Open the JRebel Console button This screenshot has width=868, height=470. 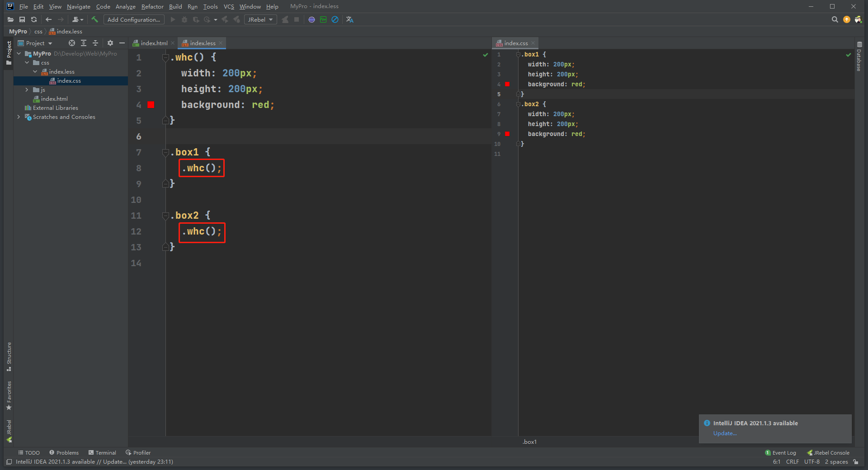point(828,453)
